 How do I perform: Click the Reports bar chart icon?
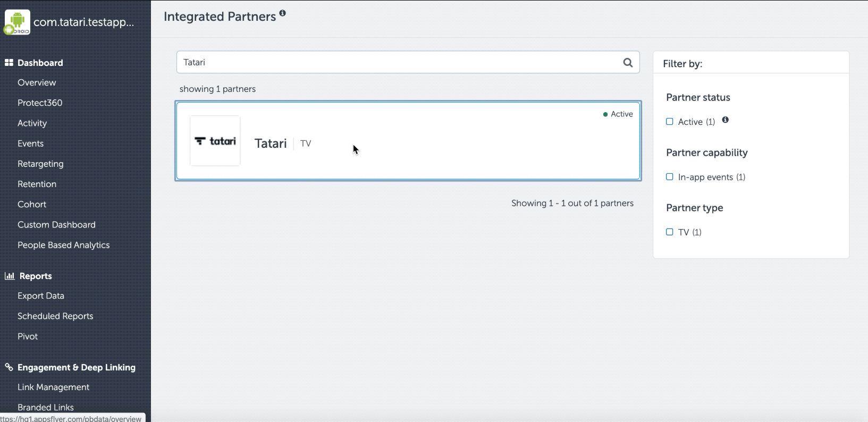pos(9,276)
